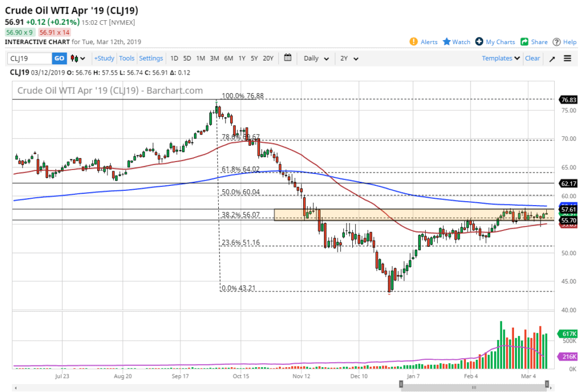Add an indicator via +Study

coord(103,58)
